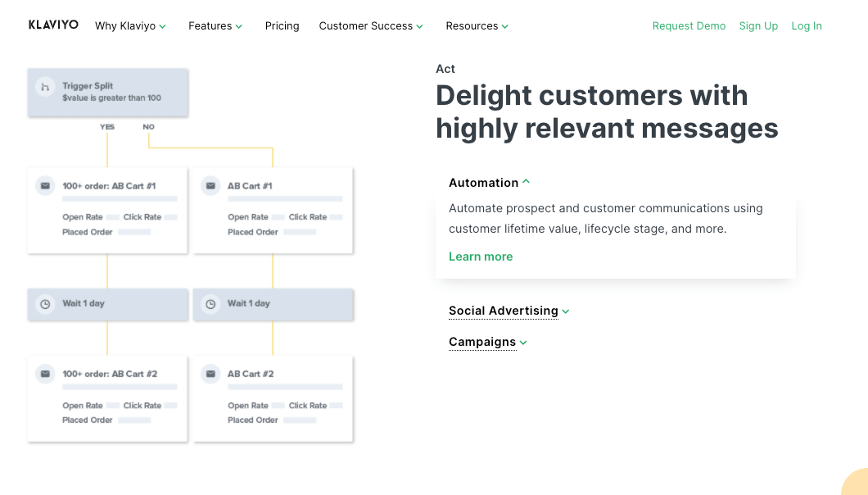Click the Log In link
Image resolution: width=868 pixels, height=495 pixels.
pos(807,26)
